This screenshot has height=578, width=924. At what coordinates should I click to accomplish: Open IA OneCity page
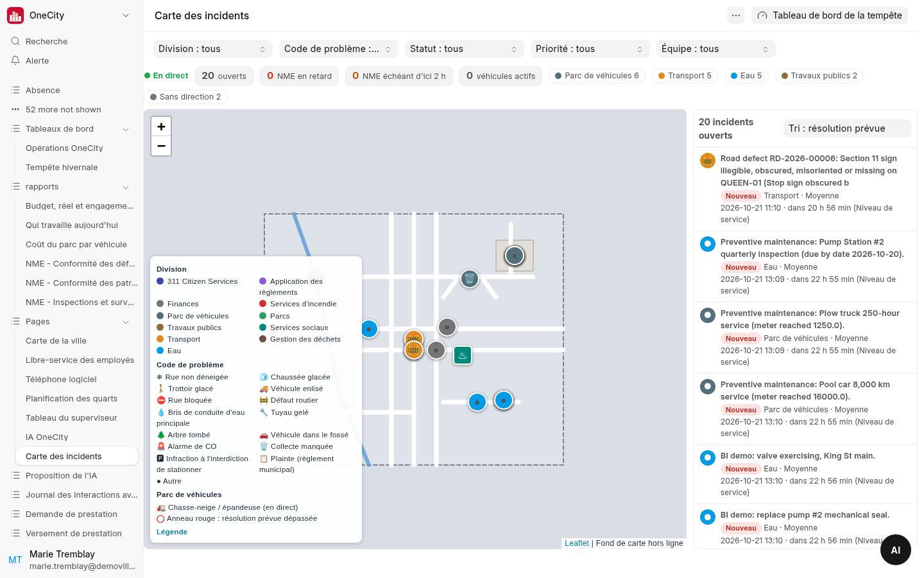47,437
